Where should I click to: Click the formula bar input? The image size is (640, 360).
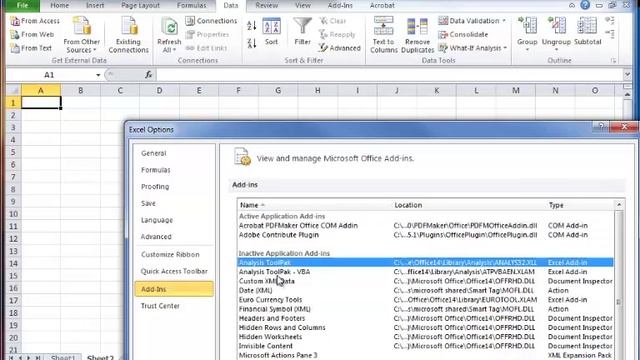point(389,75)
